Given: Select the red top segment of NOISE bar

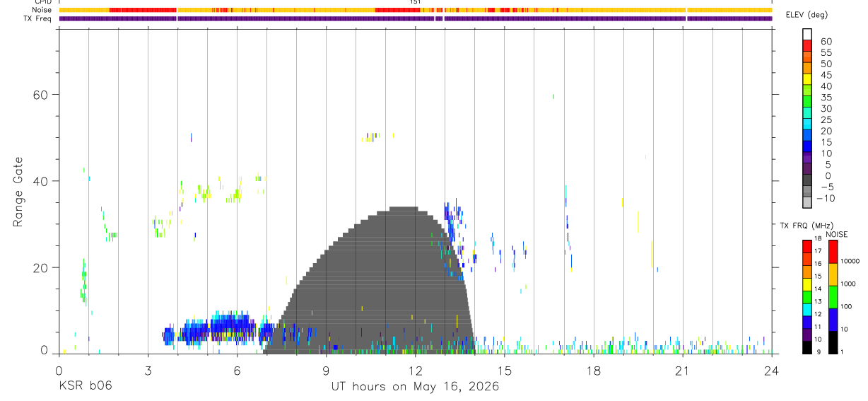Looking at the screenshot, I should click(833, 252).
